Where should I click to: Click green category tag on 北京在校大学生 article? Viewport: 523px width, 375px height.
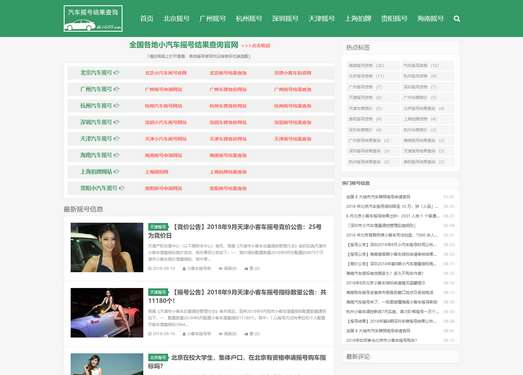click(158, 358)
